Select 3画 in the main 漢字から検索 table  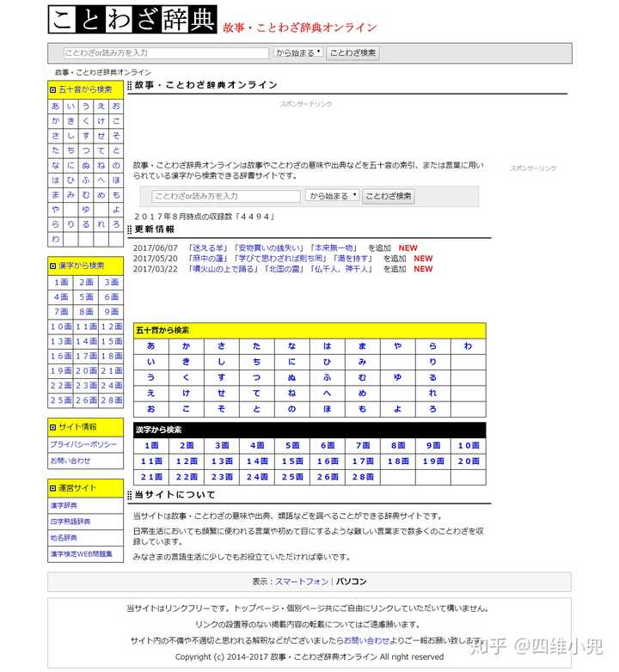coord(222,445)
